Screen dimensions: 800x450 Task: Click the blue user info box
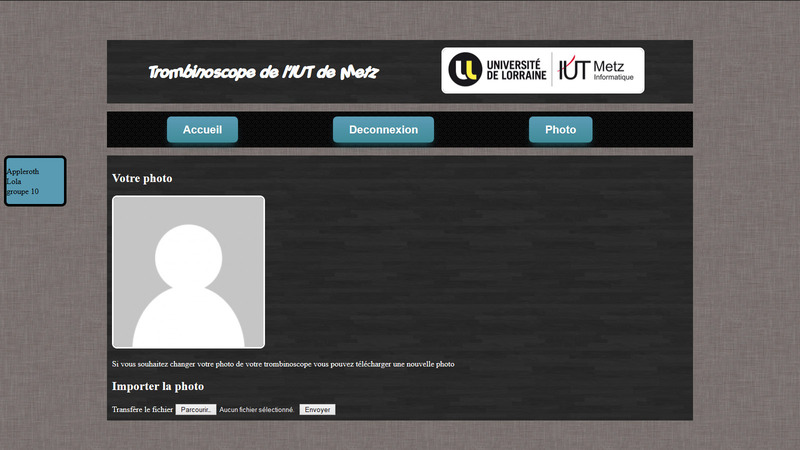coord(35,181)
